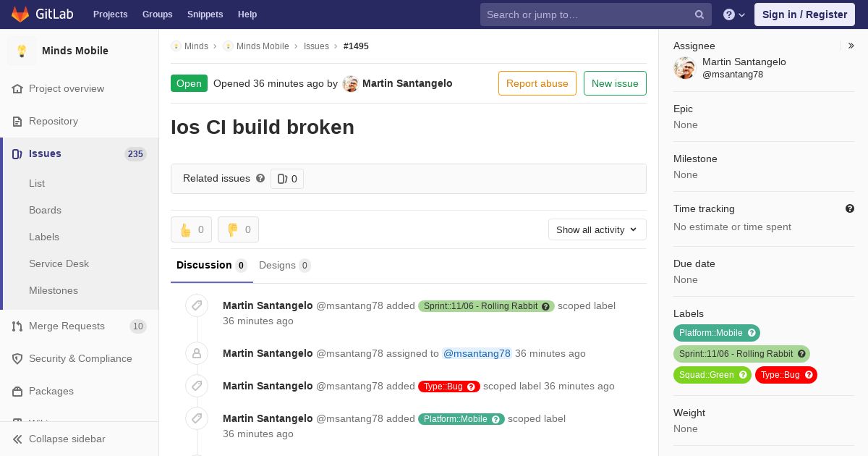Click the New issue button
This screenshot has height=456, width=868.
coord(615,83)
